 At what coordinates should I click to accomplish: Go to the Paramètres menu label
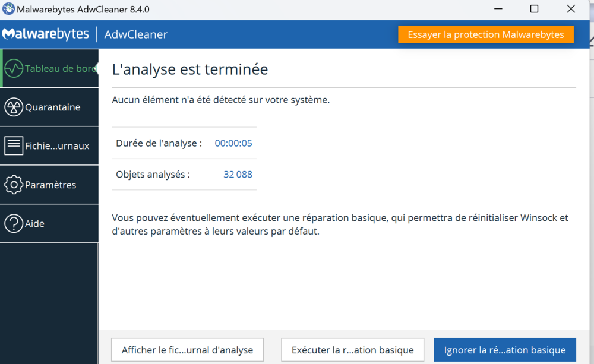point(50,185)
